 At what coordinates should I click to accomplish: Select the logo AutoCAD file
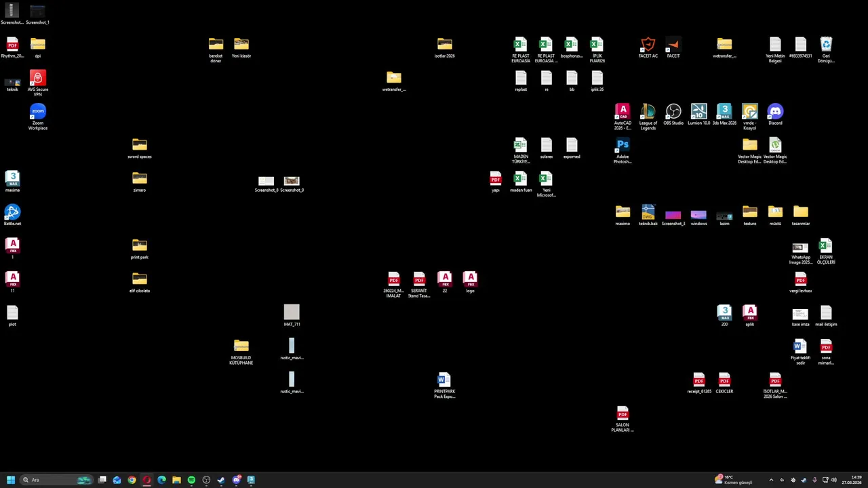coord(470,283)
